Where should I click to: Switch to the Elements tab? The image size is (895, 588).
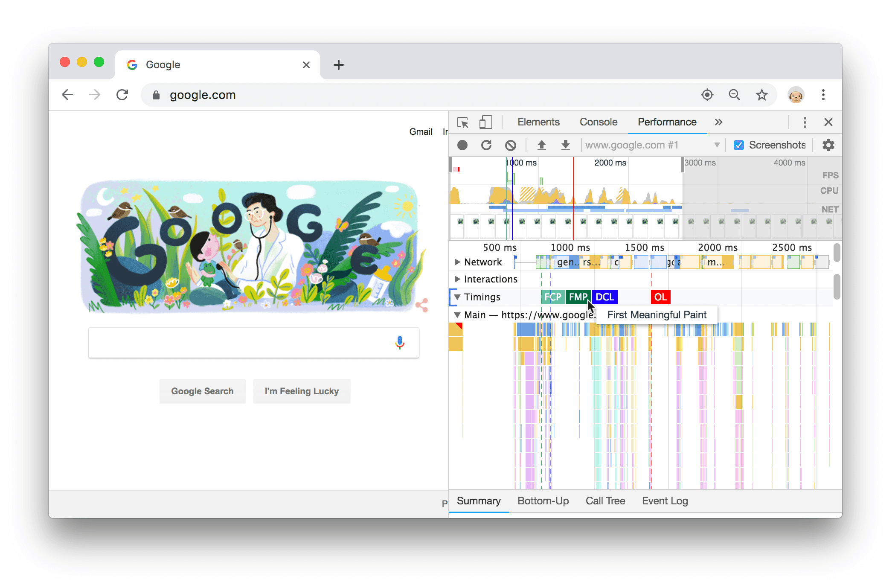point(538,122)
